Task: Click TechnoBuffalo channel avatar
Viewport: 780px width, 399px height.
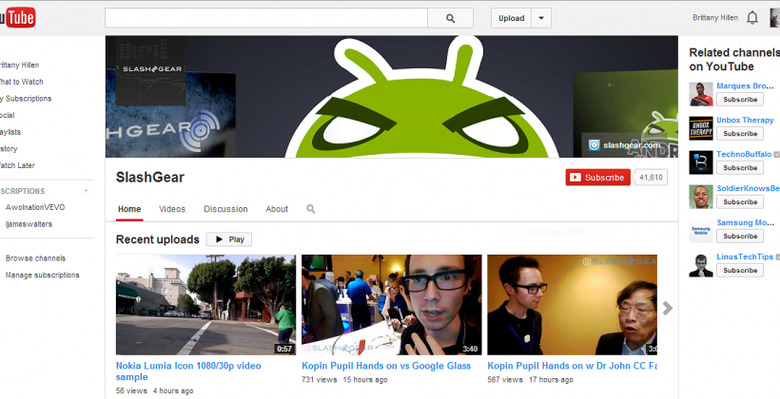Action: click(701, 162)
